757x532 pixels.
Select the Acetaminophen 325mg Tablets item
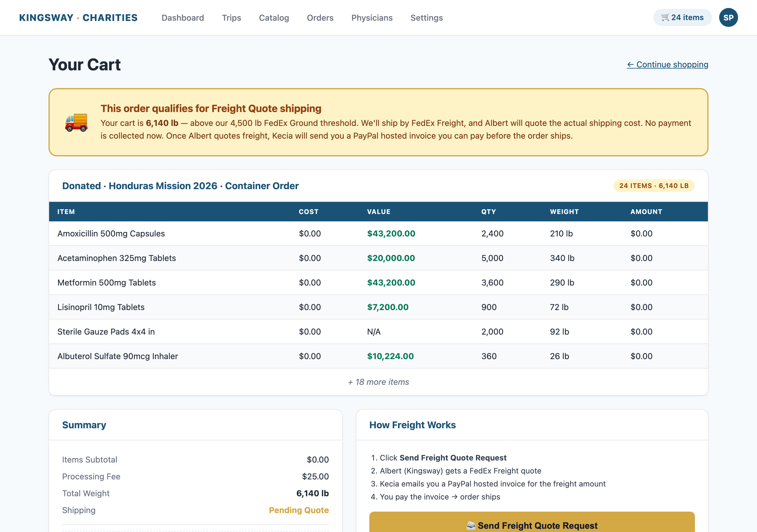[x=117, y=258]
